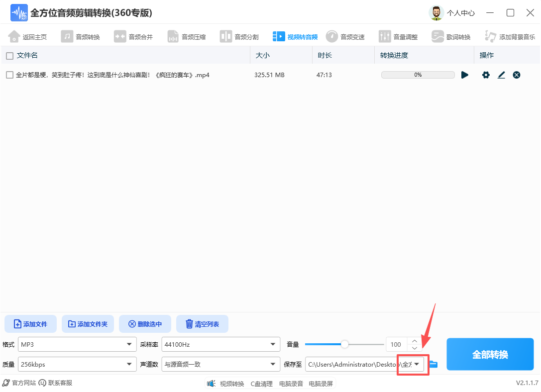
Task: Remove the 疯狂的赛车 file from list
Action: (x=516, y=75)
